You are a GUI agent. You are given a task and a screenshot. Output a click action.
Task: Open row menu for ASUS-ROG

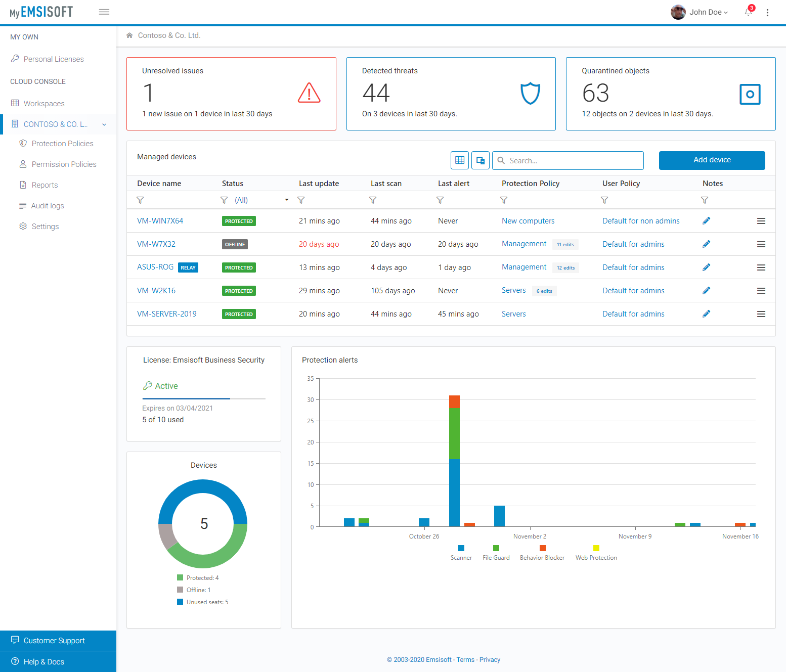pyautogui.click(x=761, y=267)
